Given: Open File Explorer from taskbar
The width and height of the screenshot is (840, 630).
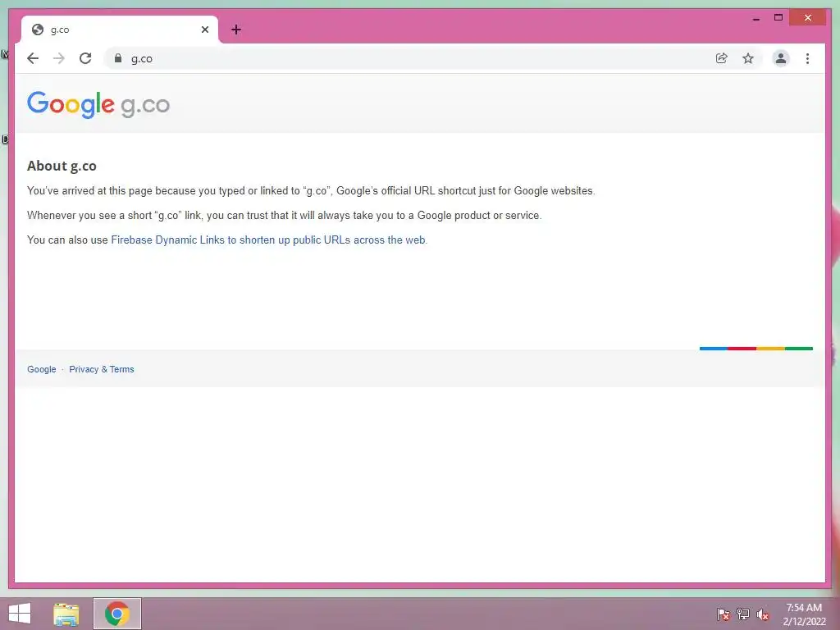Looking at the screenshot, I should 66,614.
